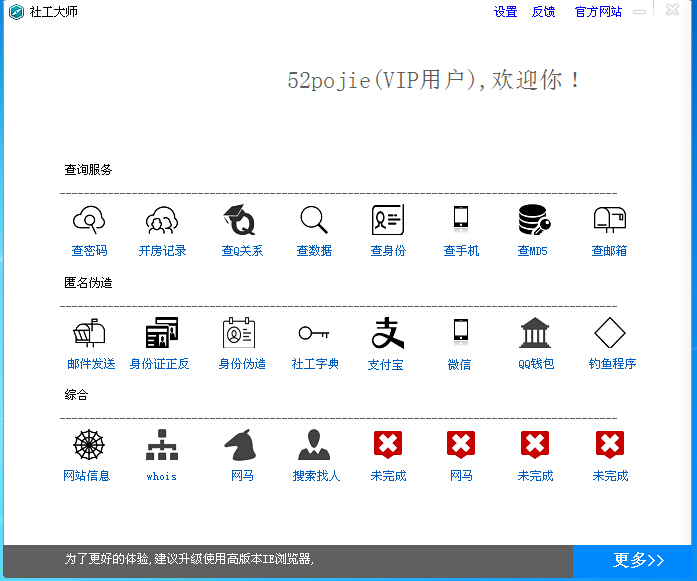Screen dimensions: 697x581
Task: Click the 反馈 feedback link
Action: pos(543,12)
